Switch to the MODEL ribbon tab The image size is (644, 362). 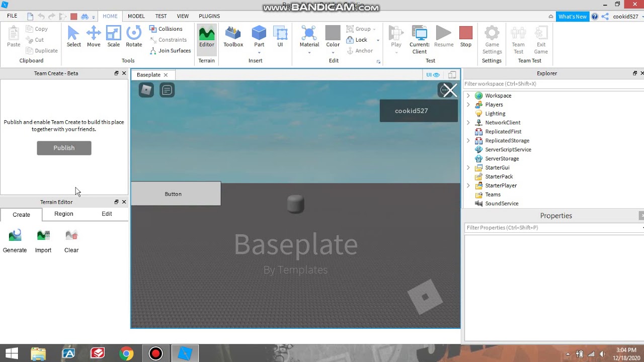[x=136, y=16]
